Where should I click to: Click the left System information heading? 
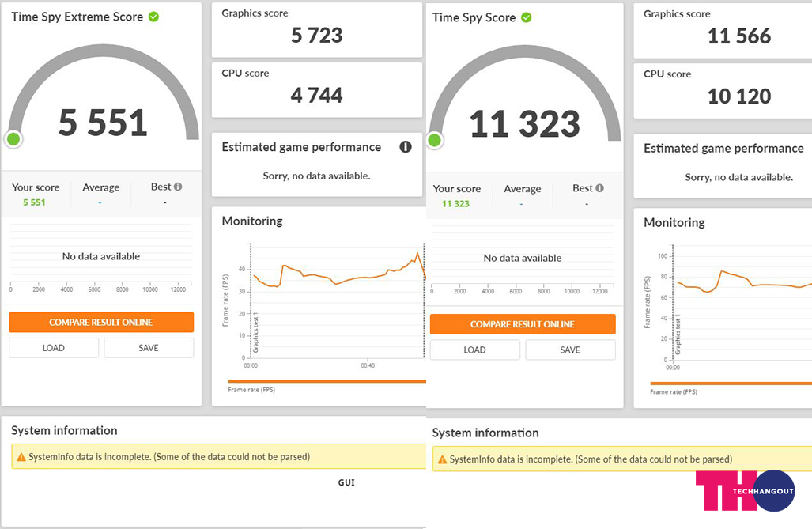64,431
